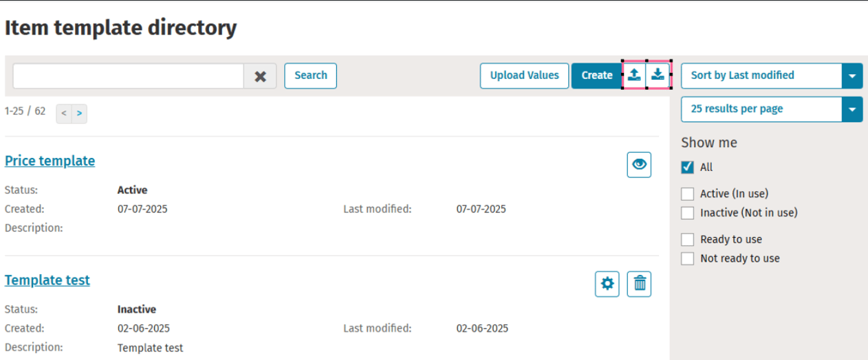Click the Create button
Viewport: 868px width, 360px height.
596,76
